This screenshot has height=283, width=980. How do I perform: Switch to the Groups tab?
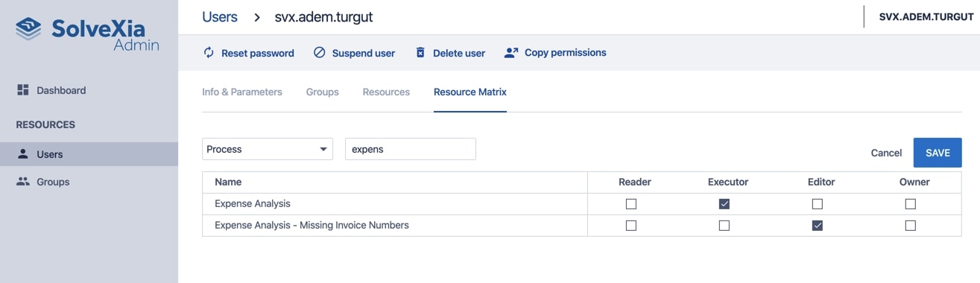pyautogui.click(x=323, y=92)
